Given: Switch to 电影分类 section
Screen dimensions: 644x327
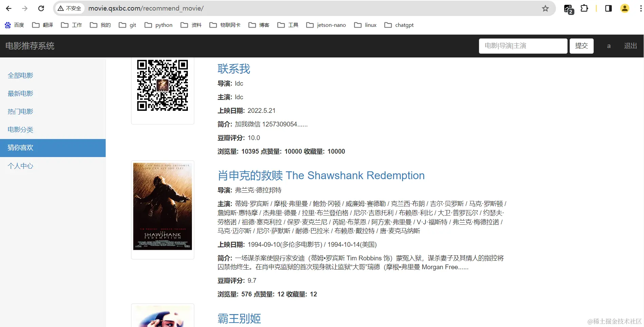Looking at the screenshot, I should [20, 130].
